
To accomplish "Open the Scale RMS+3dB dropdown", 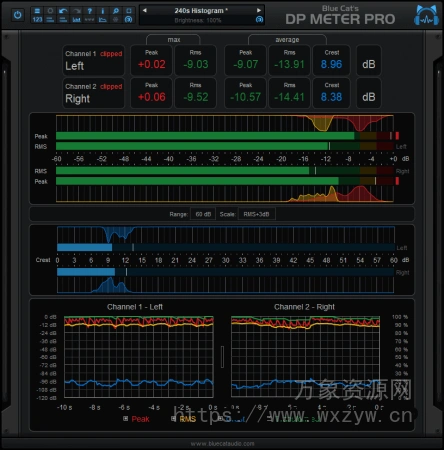I will [256, 214].
